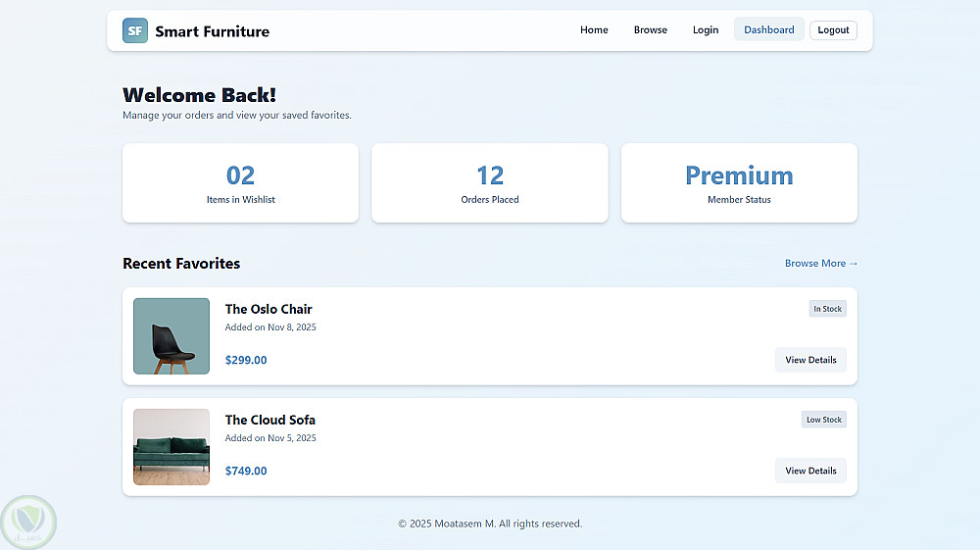The height and width of the screenshot is (550, 980).
Task: Open the Browse menu item
Action: (x=650, y=30)
